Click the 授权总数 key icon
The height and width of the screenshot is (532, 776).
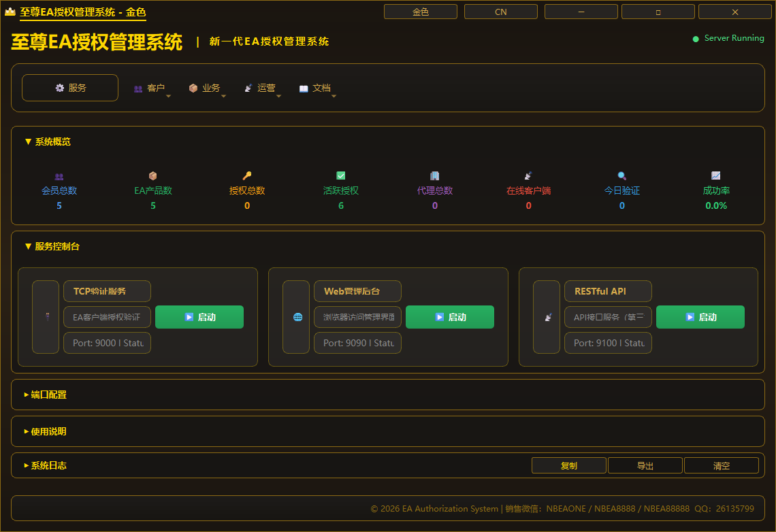(x=247, y=176)
